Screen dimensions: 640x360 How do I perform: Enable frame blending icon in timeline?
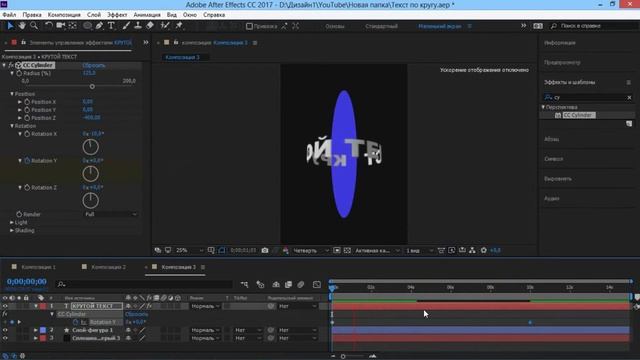(x=288, y=284)
